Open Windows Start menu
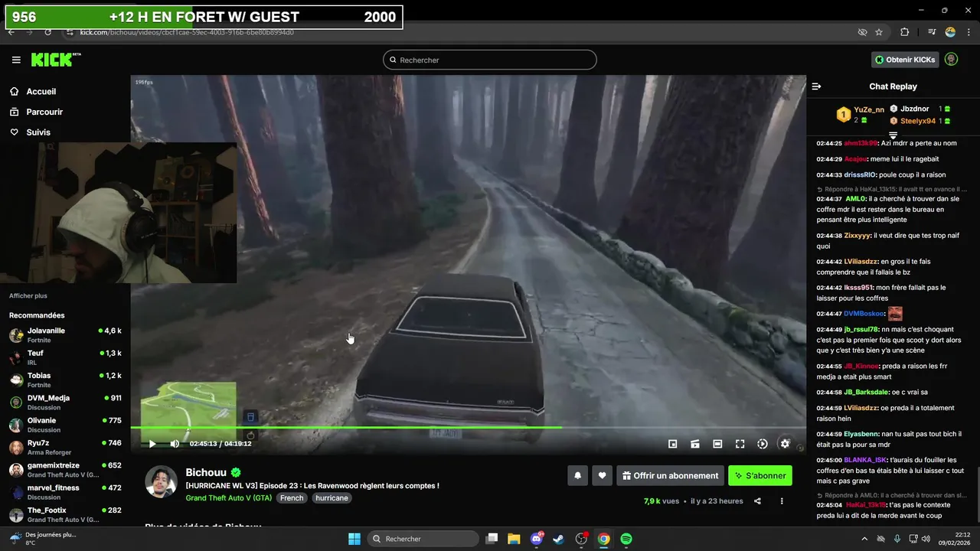The width and height of the screenshot is (980, 551). click(x=354, y=539)
